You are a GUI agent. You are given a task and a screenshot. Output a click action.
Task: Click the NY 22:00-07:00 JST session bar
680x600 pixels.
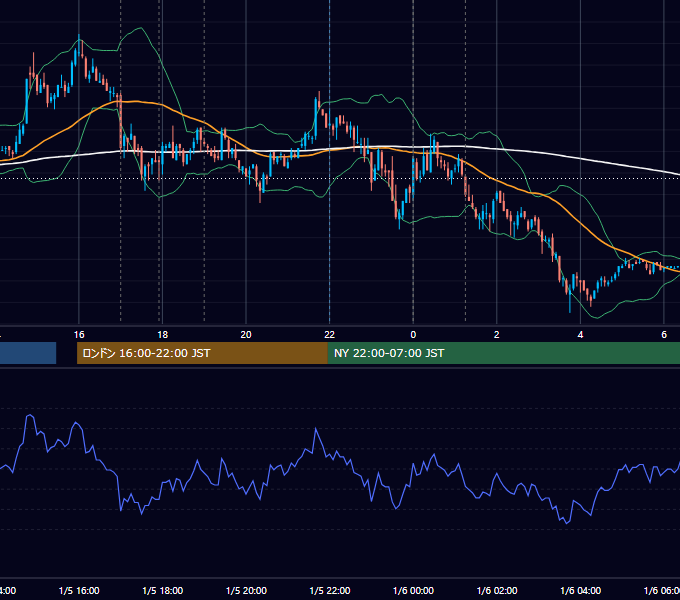(x=503, y=353)
